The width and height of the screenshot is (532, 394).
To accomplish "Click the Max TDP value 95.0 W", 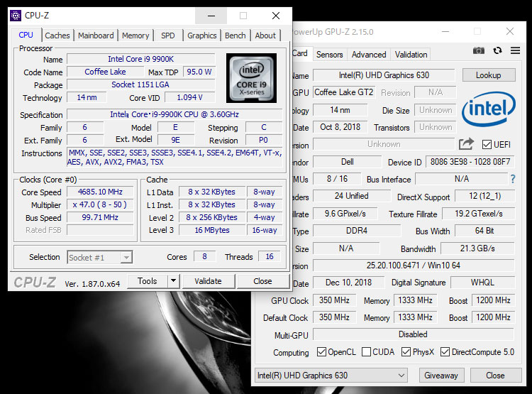I will click(199, 72).
